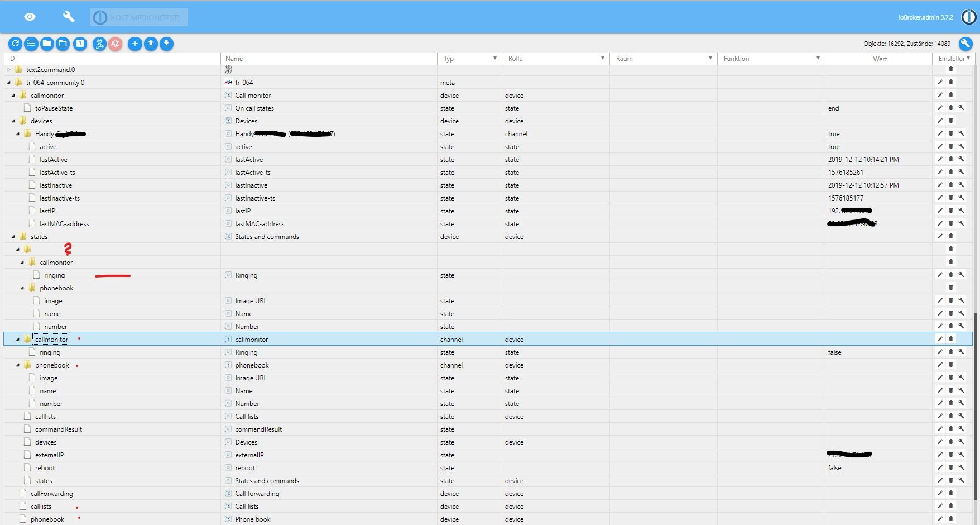
Task: Collapse the tr-064-community.0 tree node
Action: tap(9, 83)
